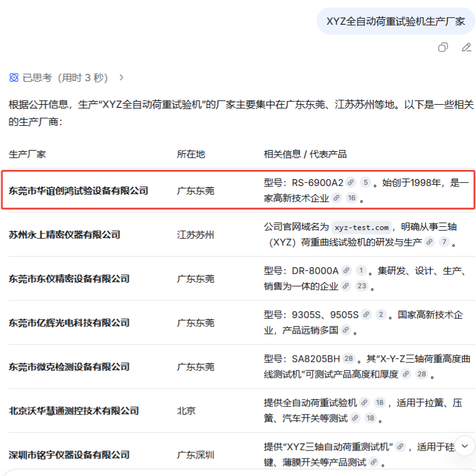The height and width of the screenshot is (476, 476).
Task: Click 广东东莞 cell in 东仪精密 row
Action: point(195,279)
